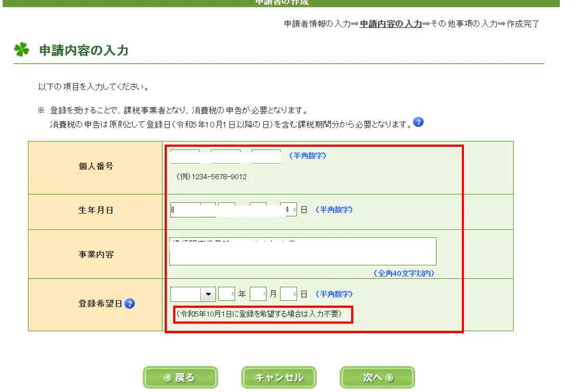The width and height of the screenshot is (572, 392).
Task: Select the 申請内容の入力 step in breadcrumb
Action: point(390,24)
